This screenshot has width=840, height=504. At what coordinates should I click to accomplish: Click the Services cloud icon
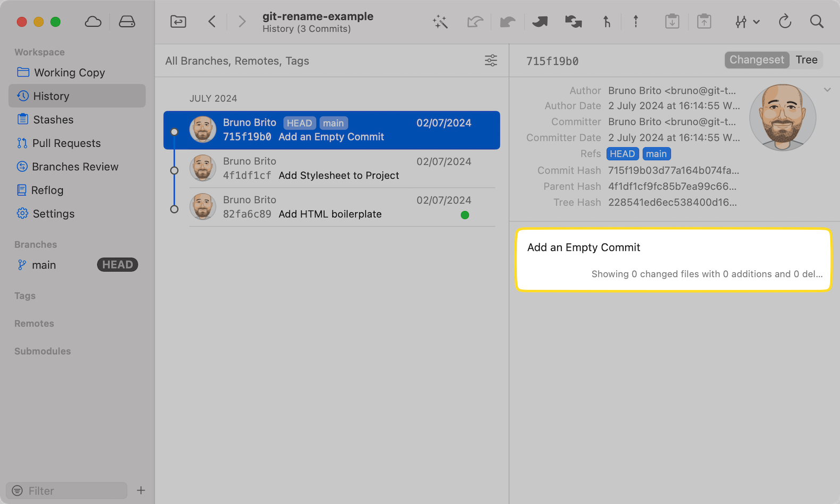(93, 22)
